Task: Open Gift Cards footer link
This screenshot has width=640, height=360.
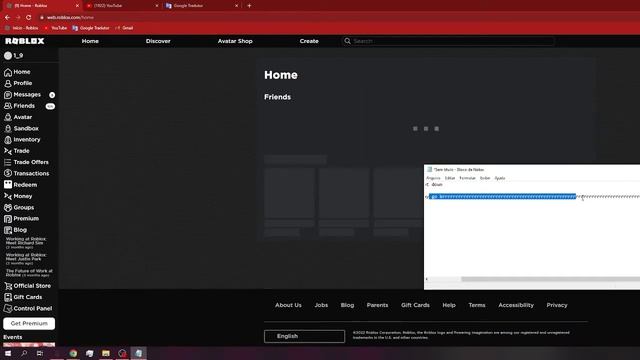Action: 415,305
